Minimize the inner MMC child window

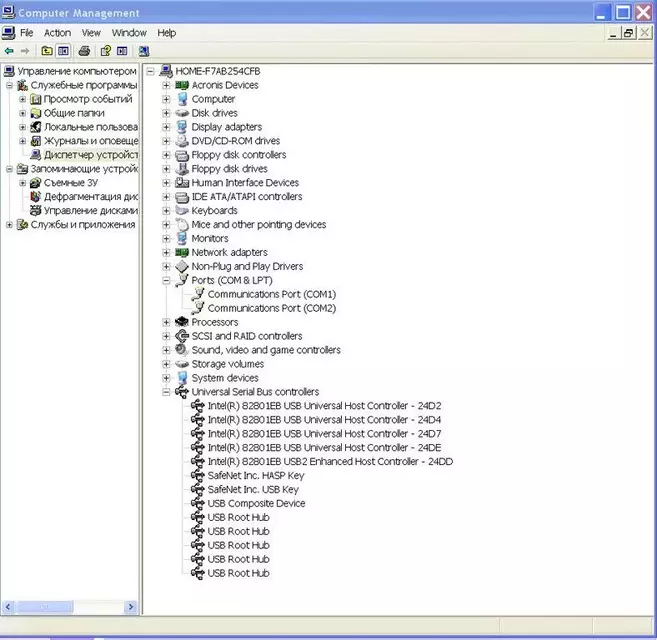tap(614, 33)
